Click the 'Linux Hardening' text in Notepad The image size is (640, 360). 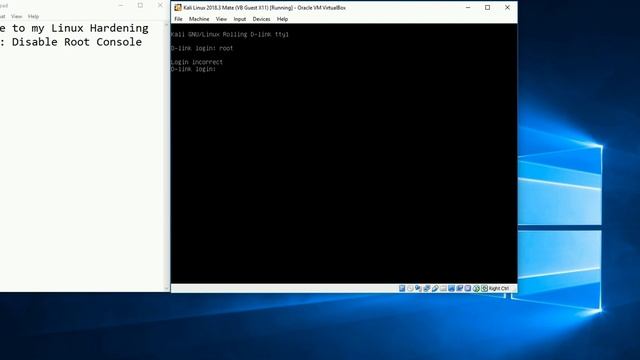100,28
